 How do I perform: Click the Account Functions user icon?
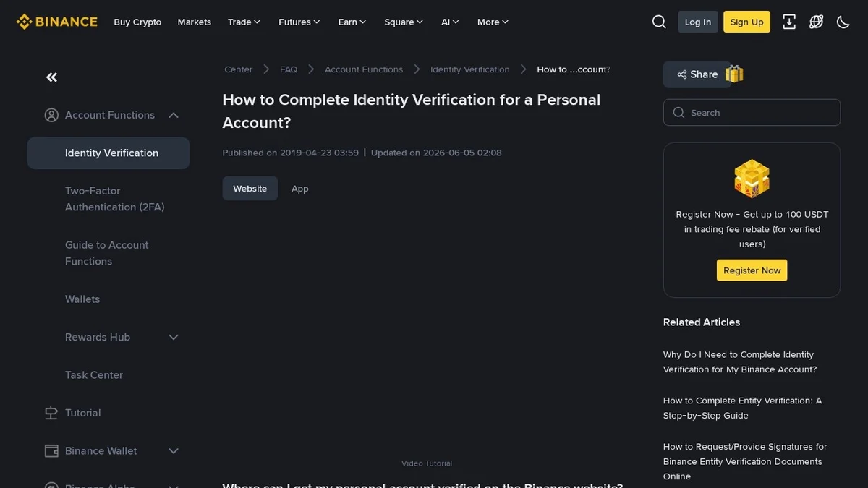click(51, 115)
